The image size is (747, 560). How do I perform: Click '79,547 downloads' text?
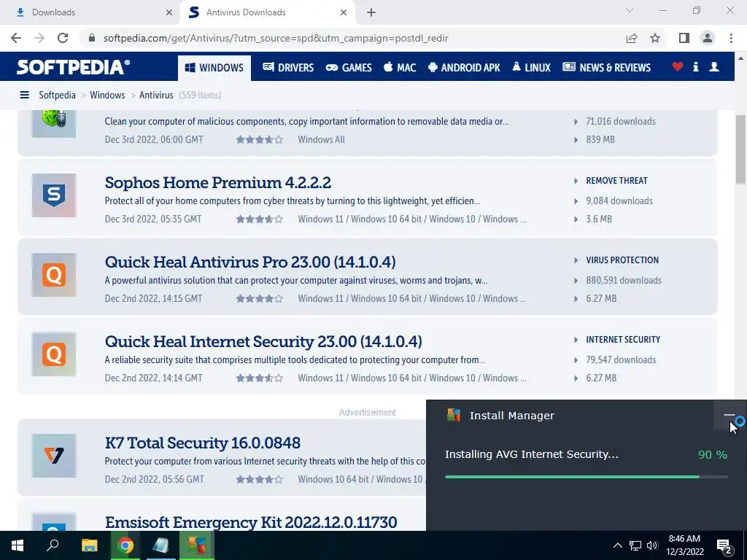click(621, 360)
